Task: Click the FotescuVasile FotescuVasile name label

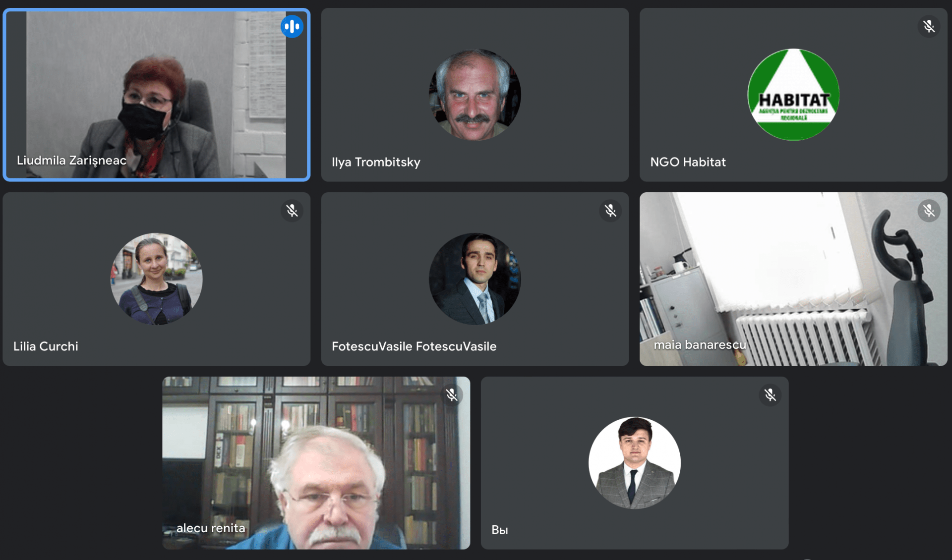Action: tap(414, 346)
